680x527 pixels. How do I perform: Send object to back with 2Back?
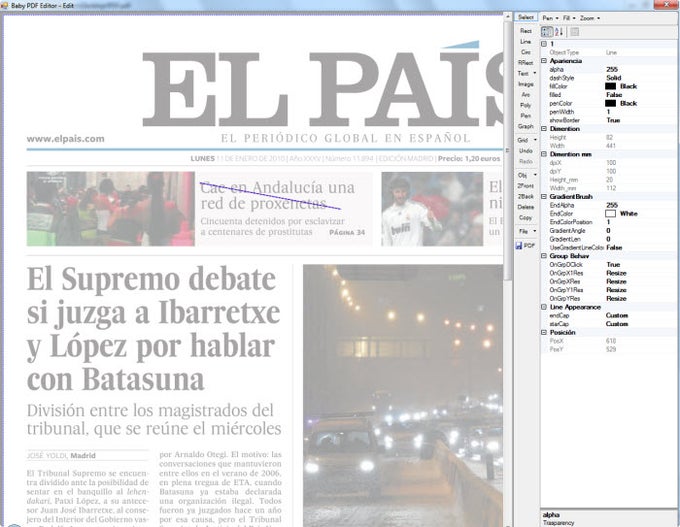point(526,196)
